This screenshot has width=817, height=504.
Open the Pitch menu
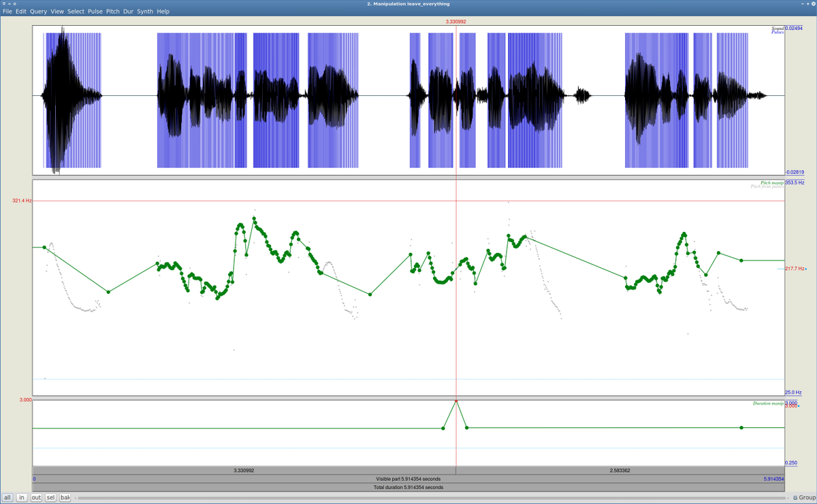112,12
